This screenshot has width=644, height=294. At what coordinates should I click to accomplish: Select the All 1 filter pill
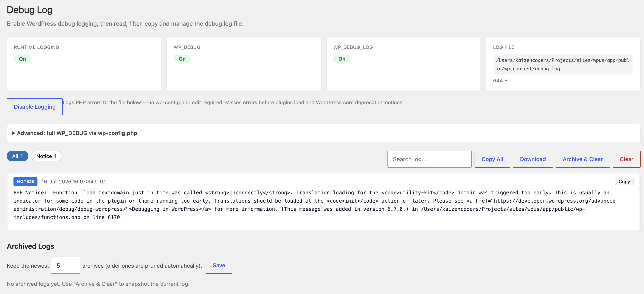17,156
